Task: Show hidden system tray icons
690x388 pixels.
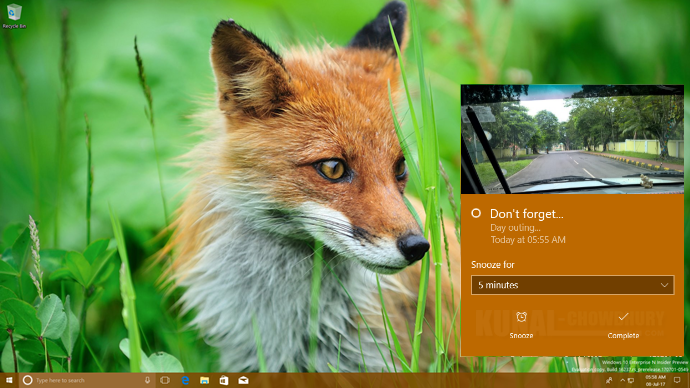Action: 622,380
